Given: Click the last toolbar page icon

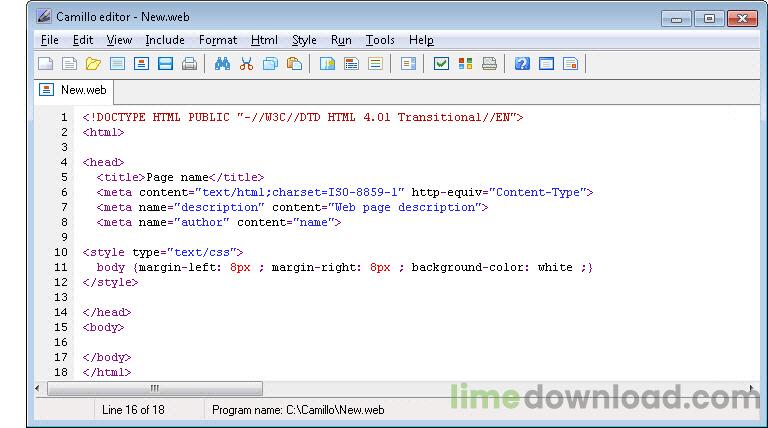Looking at the screenshot, I should click(570, 64).
